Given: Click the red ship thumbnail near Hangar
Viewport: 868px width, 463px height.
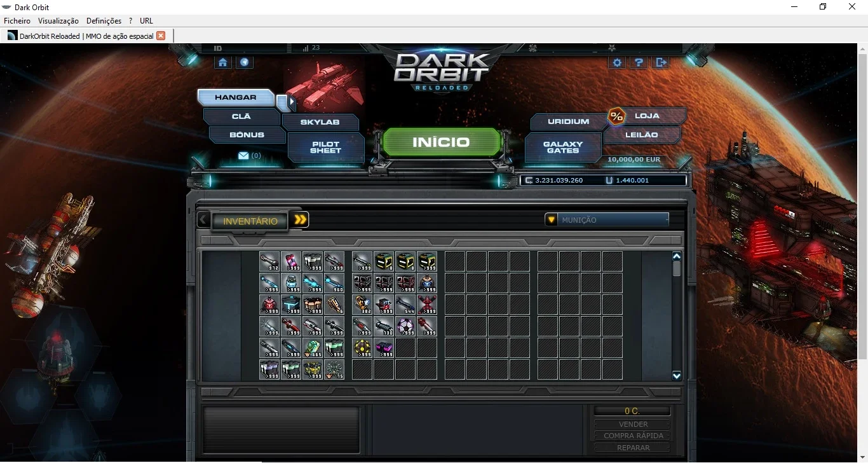Looking at the screenshot, I should click(x=325, y=87).
